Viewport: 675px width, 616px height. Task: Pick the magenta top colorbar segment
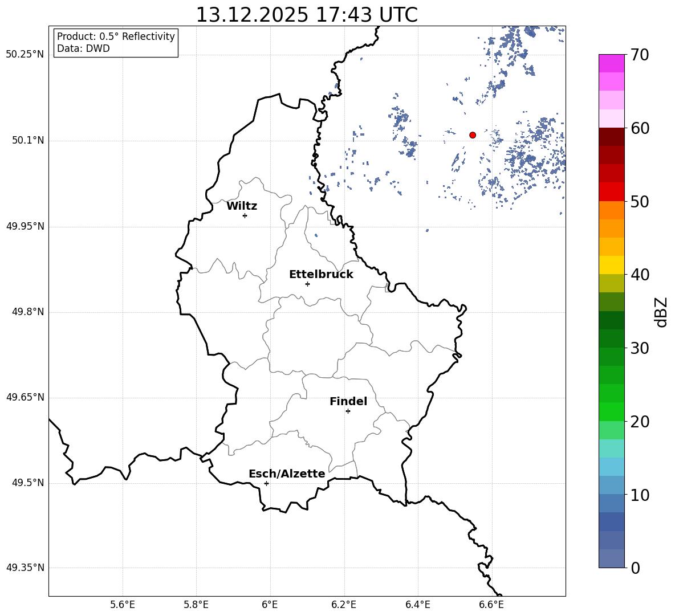tap(611, 63)
